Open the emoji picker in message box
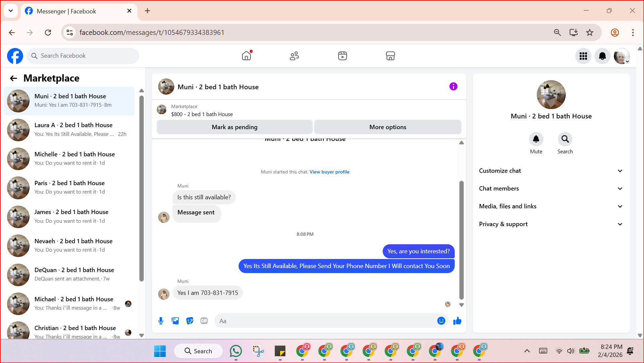This screenshot has height=363, width=644. click(441, 321)
